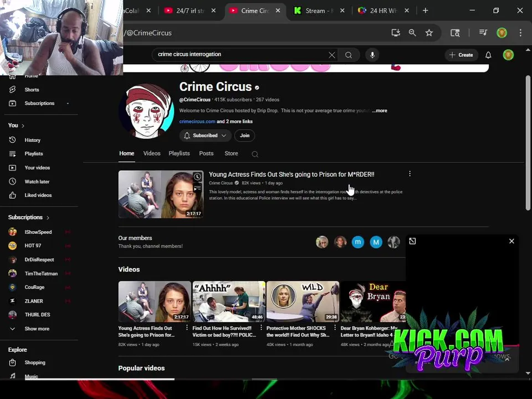
Task: Open the IShowSpeed subscription channel
Action: [x=38, y=232]
